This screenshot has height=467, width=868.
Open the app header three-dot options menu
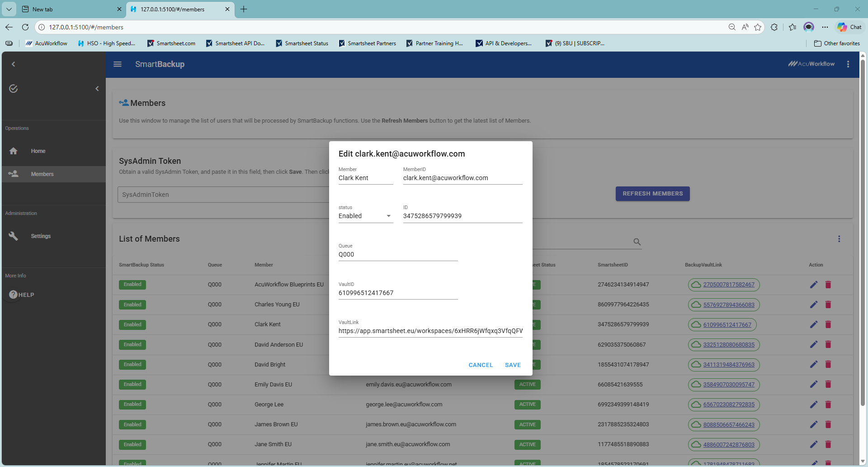(848, 64)
